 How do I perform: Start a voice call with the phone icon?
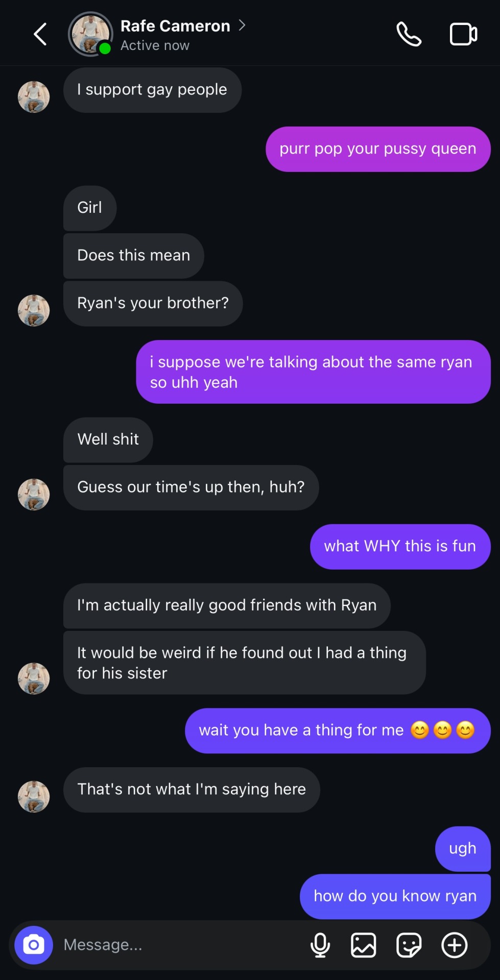[409, 34]
